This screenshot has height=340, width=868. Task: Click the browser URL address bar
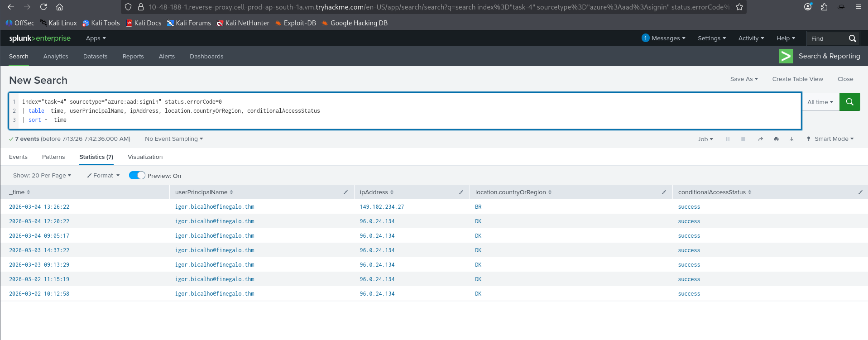coord(439,7)
